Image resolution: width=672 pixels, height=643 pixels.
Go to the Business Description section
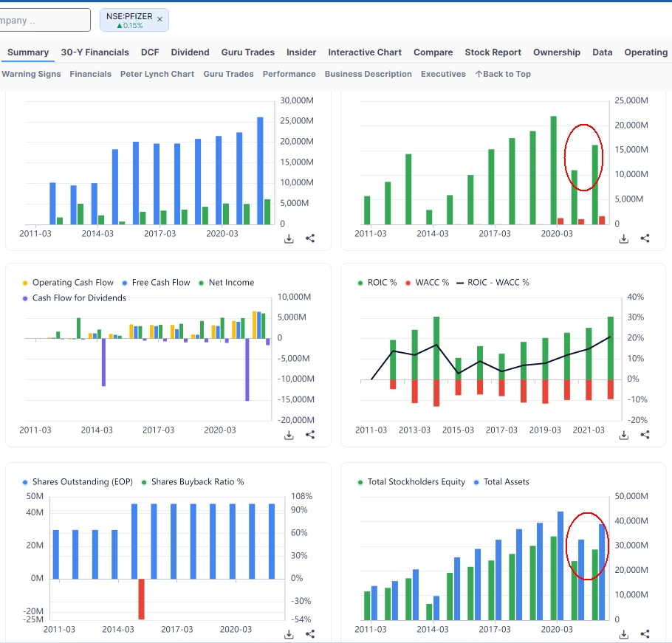point(368,74)
